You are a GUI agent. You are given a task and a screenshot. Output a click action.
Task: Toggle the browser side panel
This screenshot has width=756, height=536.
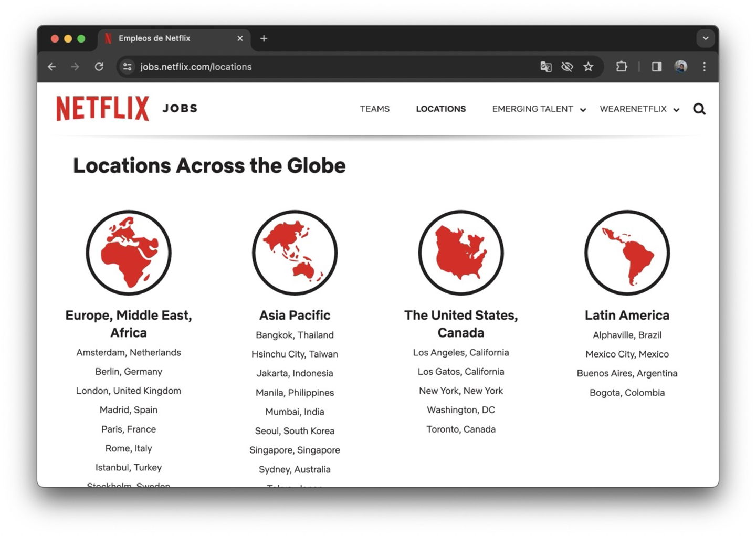click(x=657, y=67)
